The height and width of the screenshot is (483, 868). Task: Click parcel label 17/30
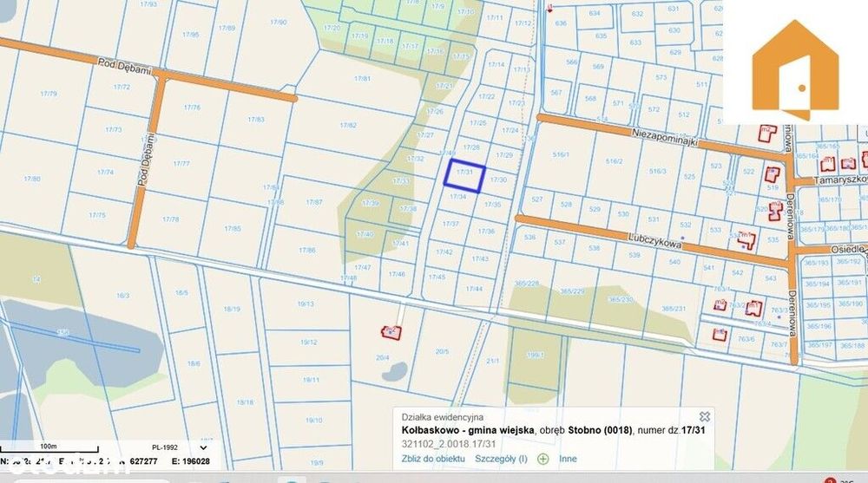click(x=498, y=179)
